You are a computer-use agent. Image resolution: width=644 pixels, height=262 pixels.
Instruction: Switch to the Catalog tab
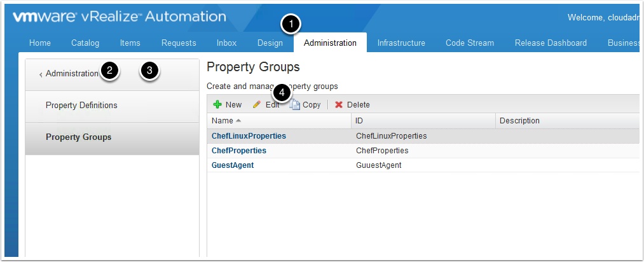pos(85,43)
